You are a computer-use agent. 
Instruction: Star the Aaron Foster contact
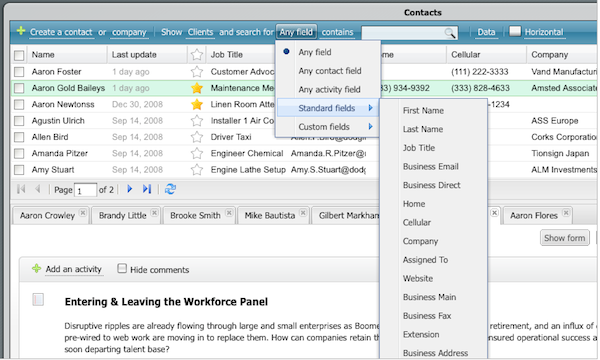[197, 72]
